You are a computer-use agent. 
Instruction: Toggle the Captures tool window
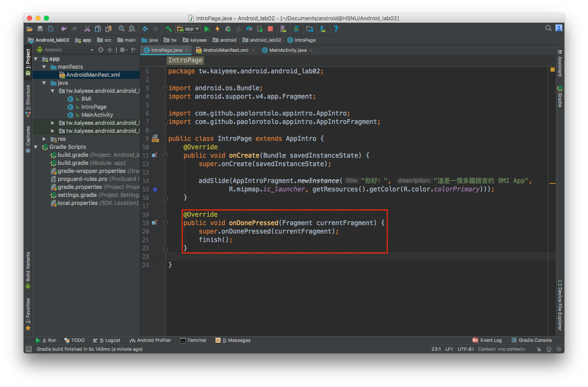pos(28,139)
